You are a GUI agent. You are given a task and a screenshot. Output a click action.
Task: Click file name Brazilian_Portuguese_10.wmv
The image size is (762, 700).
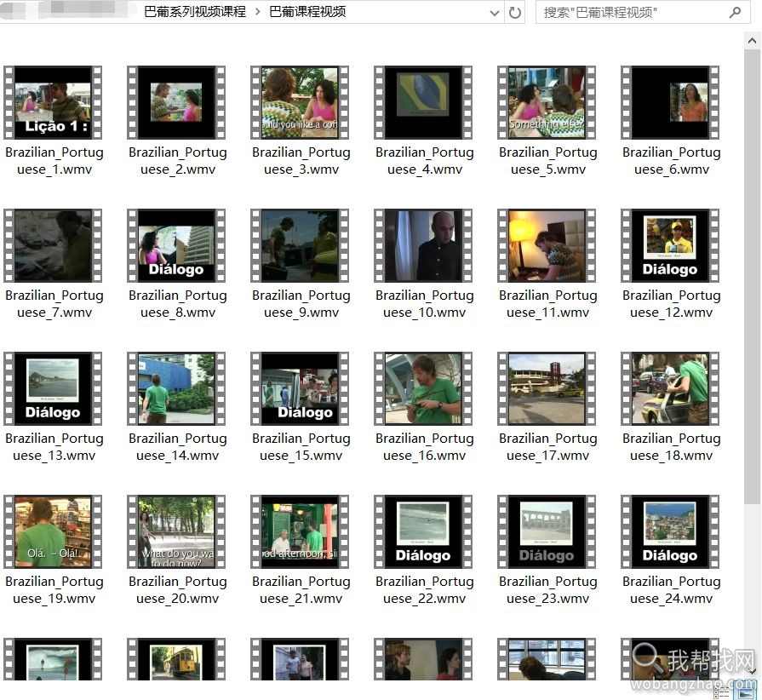click(x=425, y=304)
